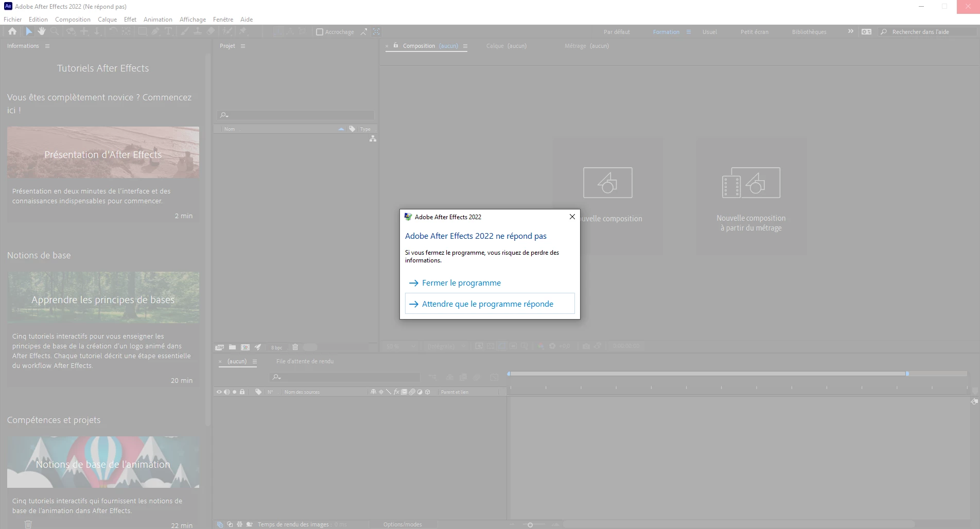Select the Roto Brush tool
Image resolution: width=980 pixels, height=529 pixels.
tap(227, 31)
